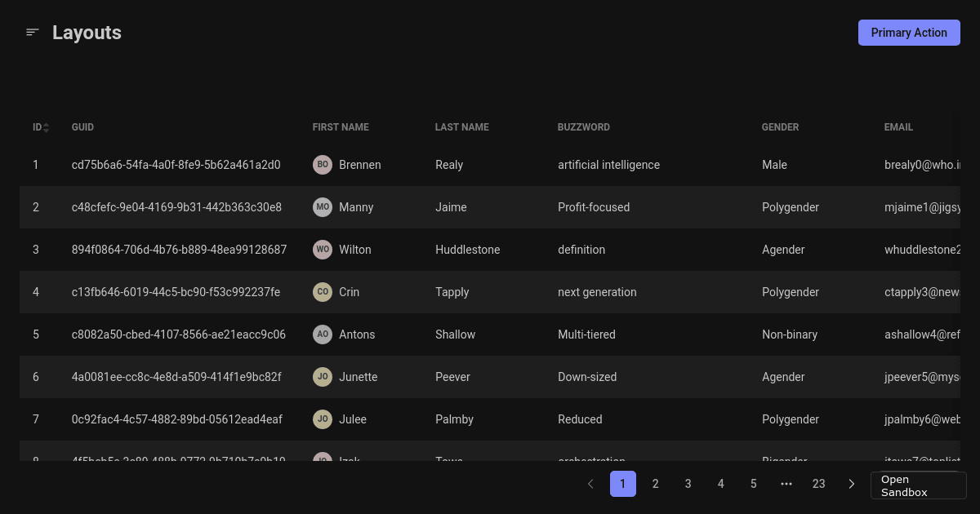
Task: Click Antons' AO avatar icon
Action: tap(323, 334)
